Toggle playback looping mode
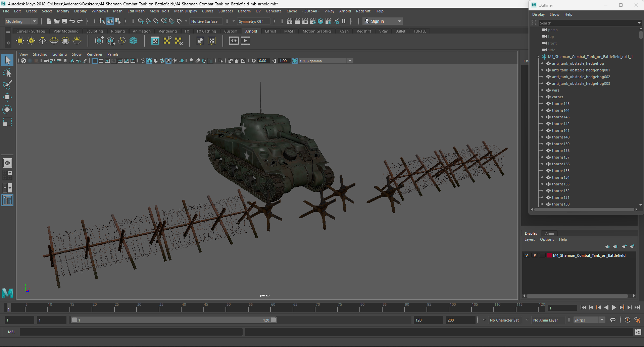The width and height of the screenshot is (644, 347). pos(613,320)
